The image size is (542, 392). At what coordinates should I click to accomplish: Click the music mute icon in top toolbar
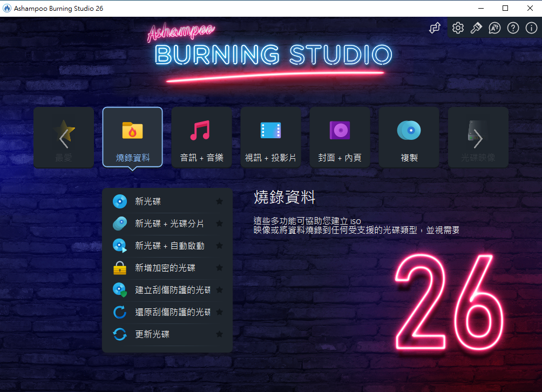click(x=435, y=28)
